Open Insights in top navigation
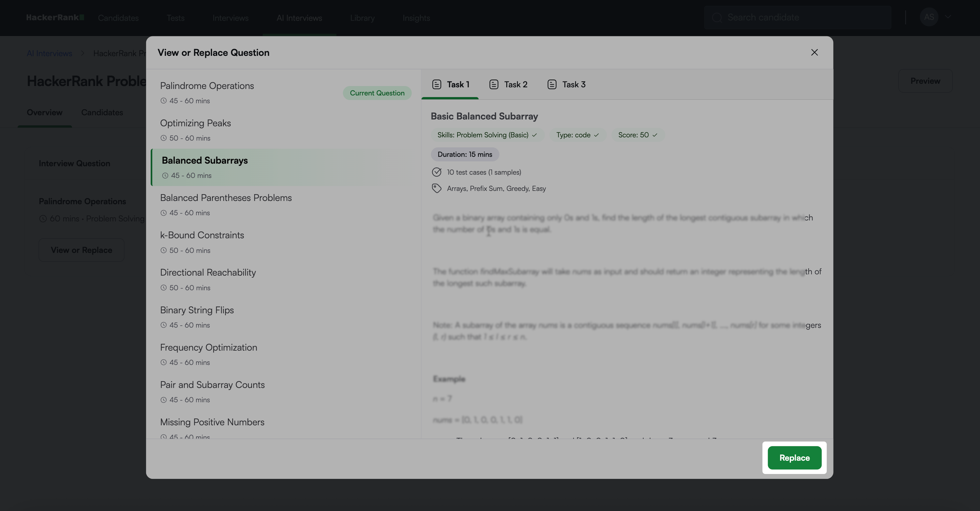Screen dimensions: 980x511 click(416, 18)
